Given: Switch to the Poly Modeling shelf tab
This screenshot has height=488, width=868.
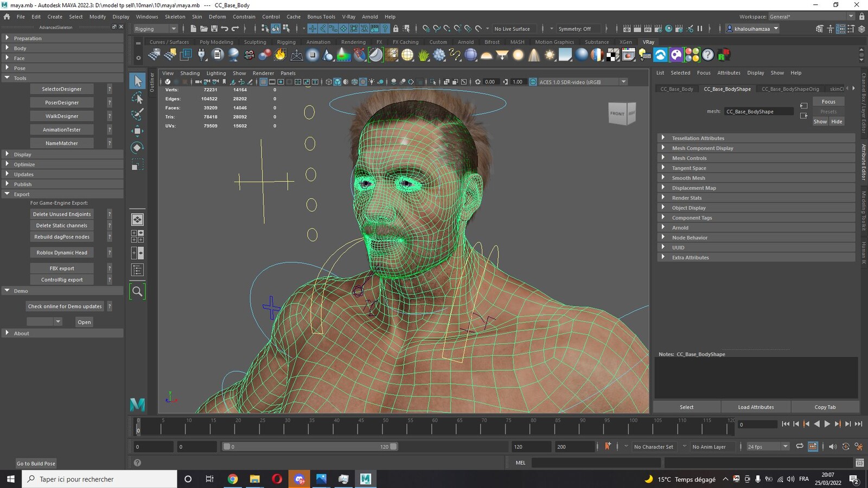Looking at the screenshot, I should 216,42.
